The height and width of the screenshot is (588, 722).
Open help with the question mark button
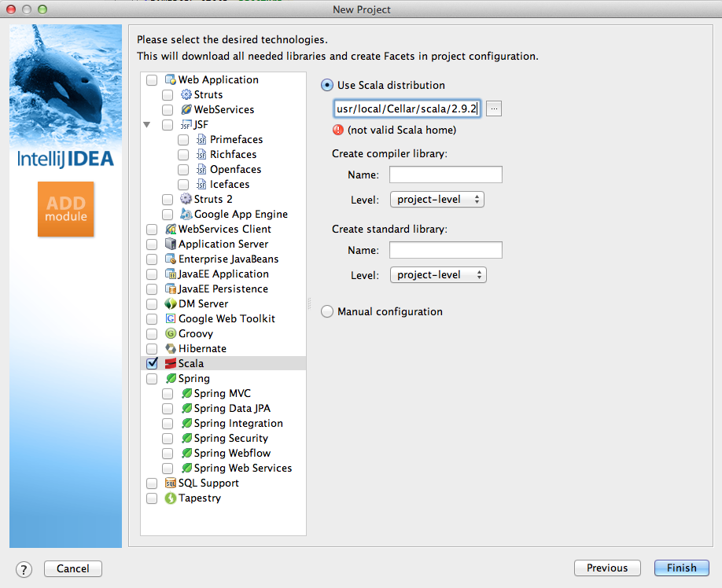click(24, 569)
